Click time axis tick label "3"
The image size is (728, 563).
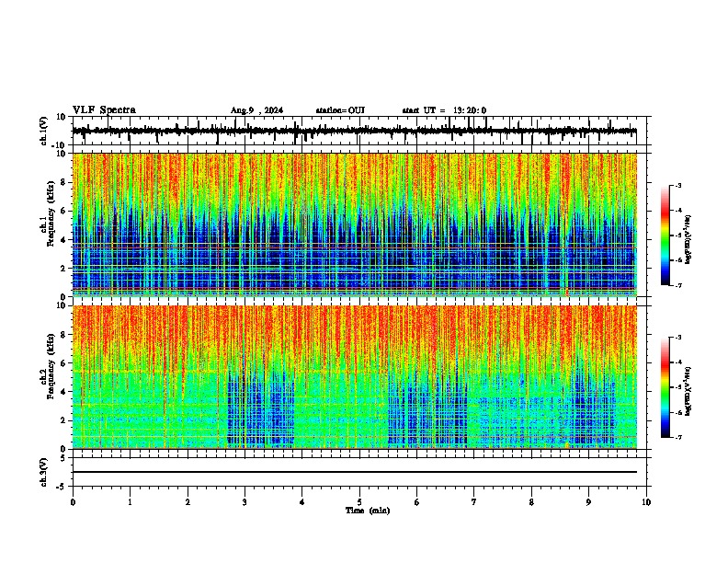[245, 502]
